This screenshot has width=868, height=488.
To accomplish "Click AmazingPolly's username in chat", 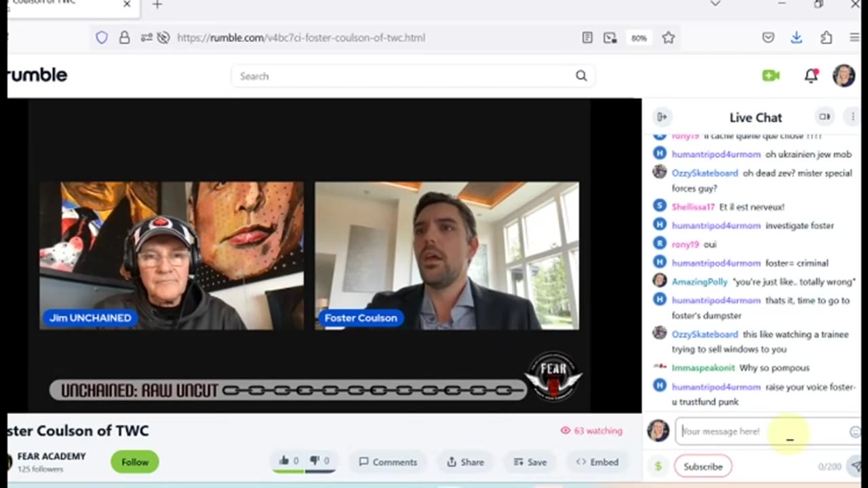I will point(699,281).
